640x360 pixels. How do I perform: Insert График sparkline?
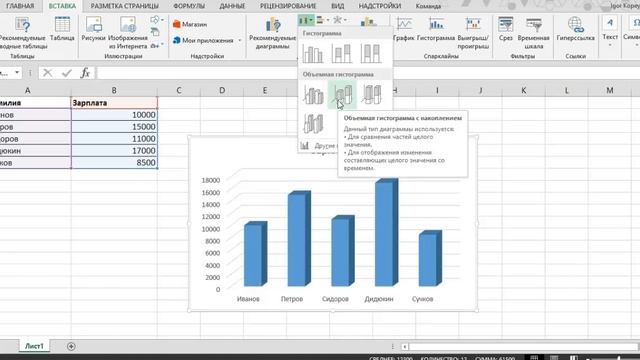tap(404, 29)
